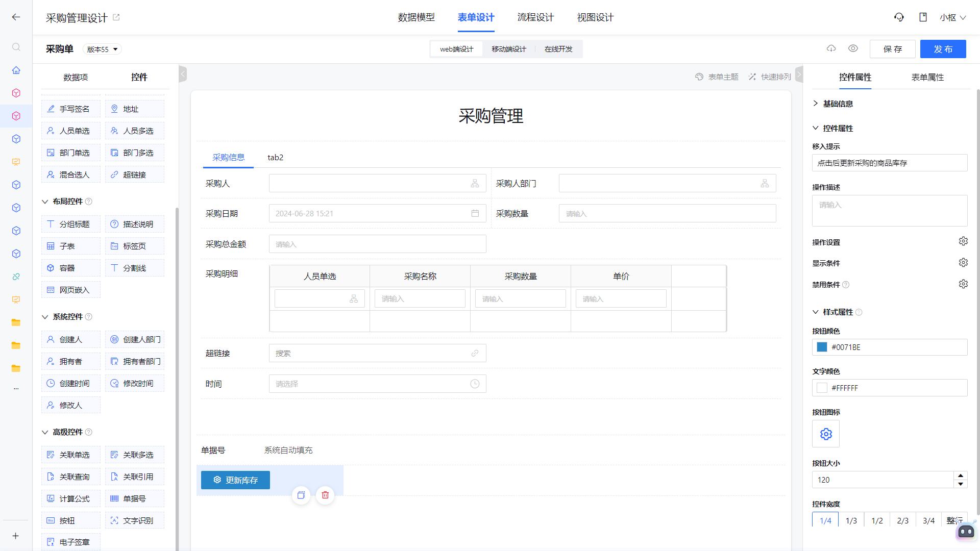The width and height of the screenshot is (980, 551).
Task: Select the 手写签名 control
Action: click(70, 109)
